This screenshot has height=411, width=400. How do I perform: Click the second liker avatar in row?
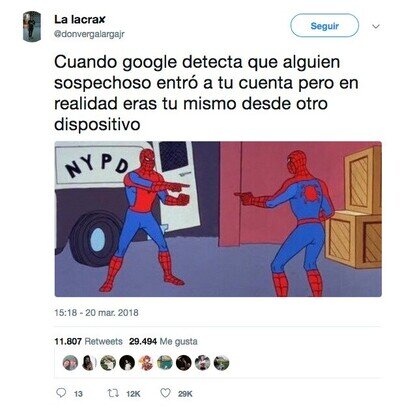(x=88, y=363)
